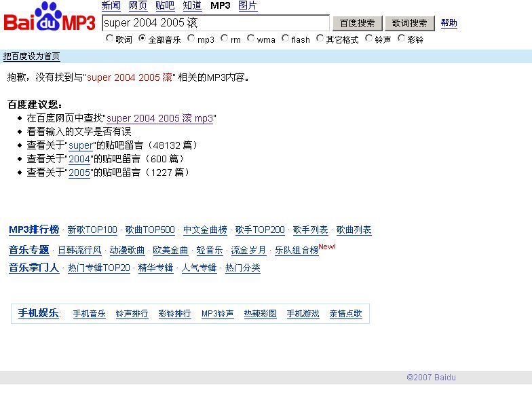Image resolution: width=532 pixels, height=400 pixels.
Task: Open the 手机娱乐 link
Action: click(38, 313)
